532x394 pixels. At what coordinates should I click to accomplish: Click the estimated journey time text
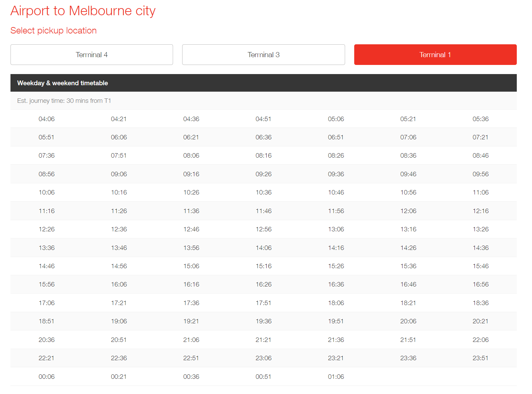(64, 101)
